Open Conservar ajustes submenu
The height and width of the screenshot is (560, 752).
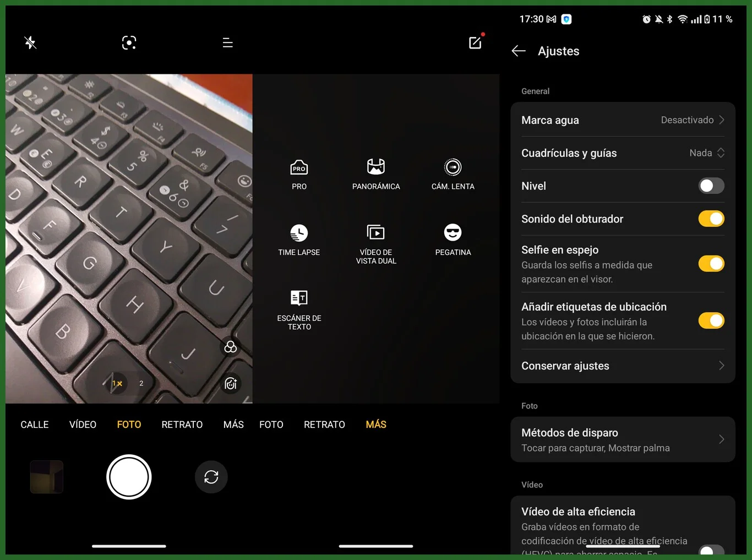pos(622,366)
